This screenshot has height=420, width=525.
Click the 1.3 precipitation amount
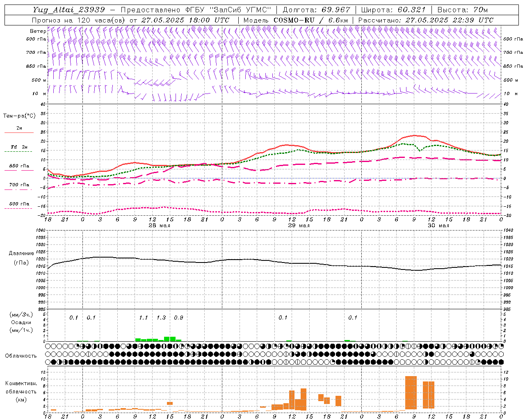point(161,317)
